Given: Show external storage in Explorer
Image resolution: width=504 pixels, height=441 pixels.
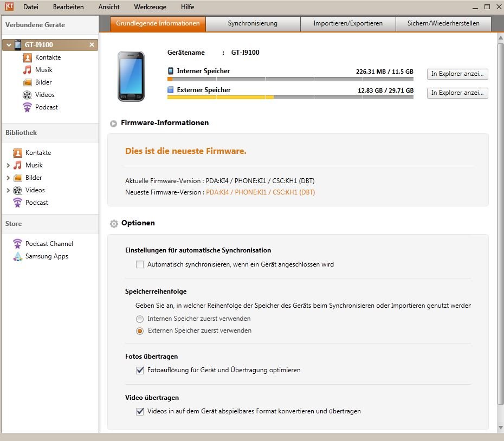Looking at the screenshot, I should tap(457, 93).
